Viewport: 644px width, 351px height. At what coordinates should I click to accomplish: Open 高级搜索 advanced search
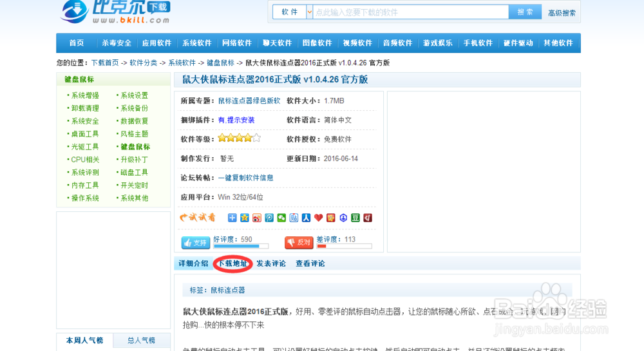click(562, 13)
